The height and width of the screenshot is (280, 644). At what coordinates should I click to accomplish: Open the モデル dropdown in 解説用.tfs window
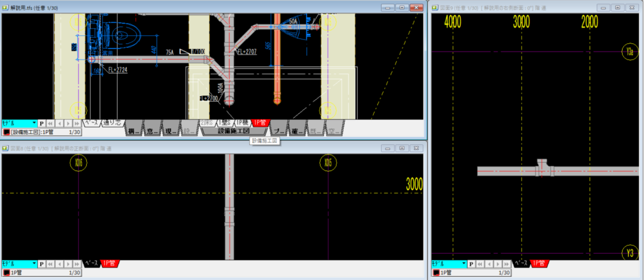(x=34, y=124)
